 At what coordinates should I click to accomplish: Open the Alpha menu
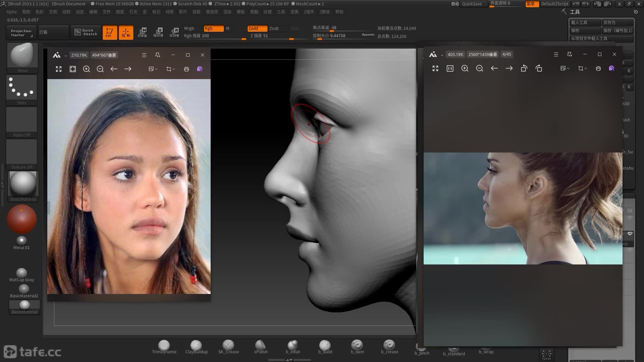point(11,12)
